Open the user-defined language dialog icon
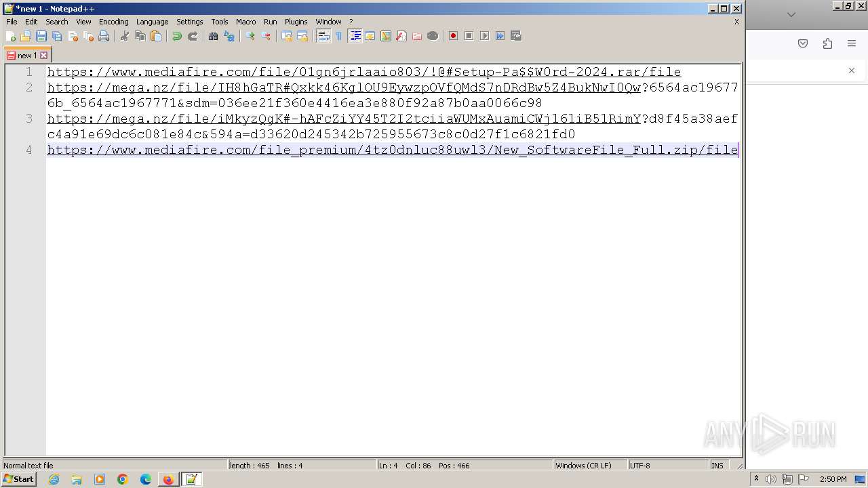The image size is (868, 488). tap(370, 36)
